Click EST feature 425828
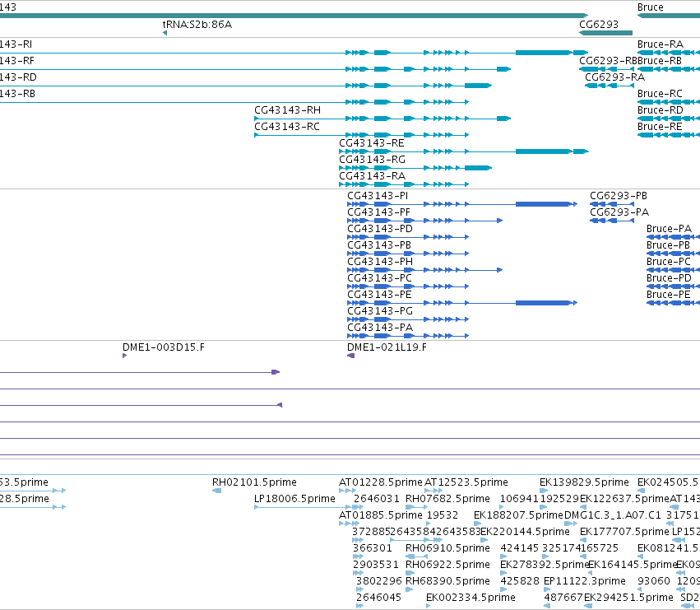700x610 pixels. [520, 581]
